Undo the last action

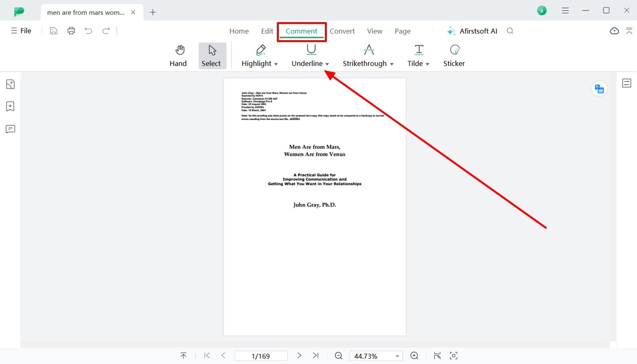(x=88, y=31)
